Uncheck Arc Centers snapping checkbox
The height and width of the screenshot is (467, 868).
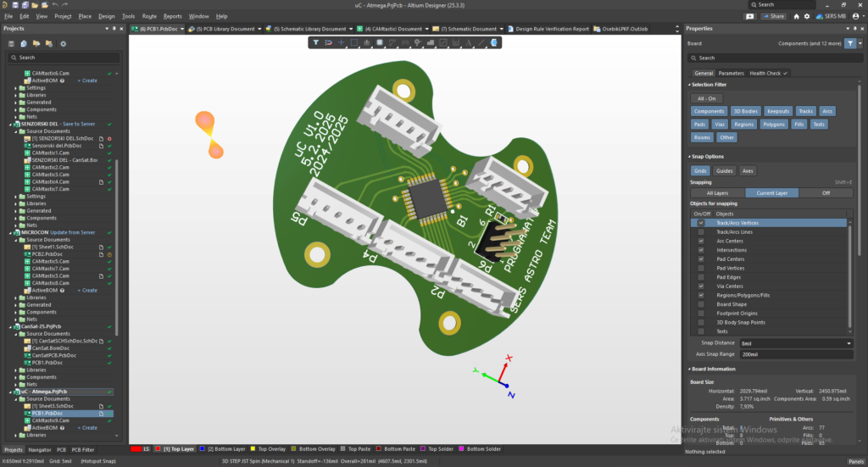[x=700, y=241]
